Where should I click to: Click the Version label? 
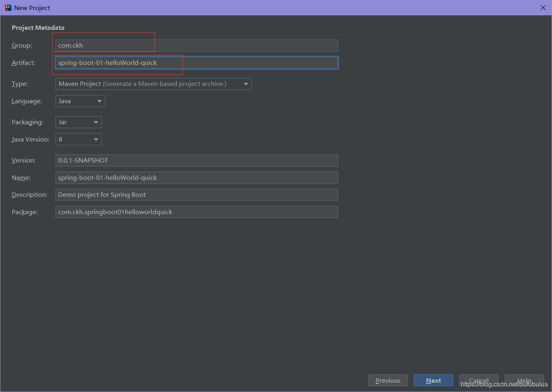click(23, 161)
